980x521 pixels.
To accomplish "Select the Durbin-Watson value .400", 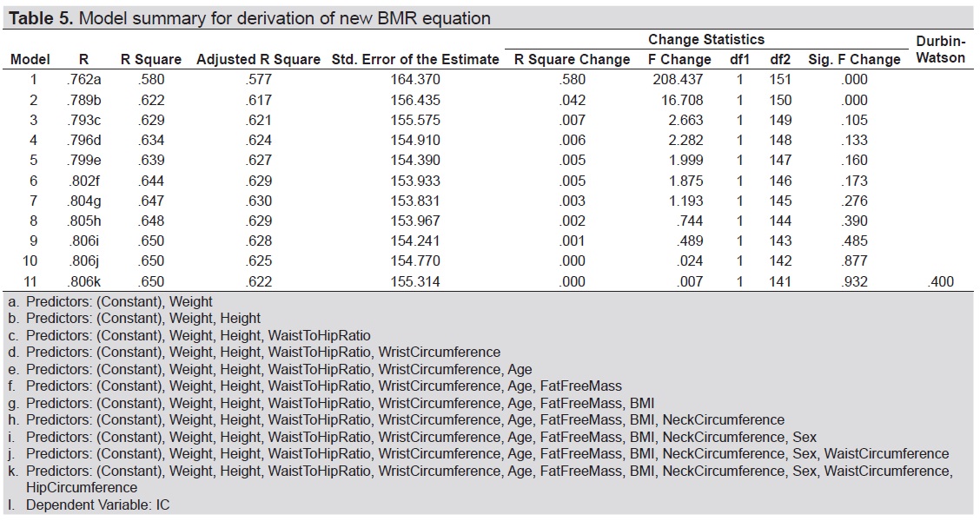I will [x=936, y=280].
